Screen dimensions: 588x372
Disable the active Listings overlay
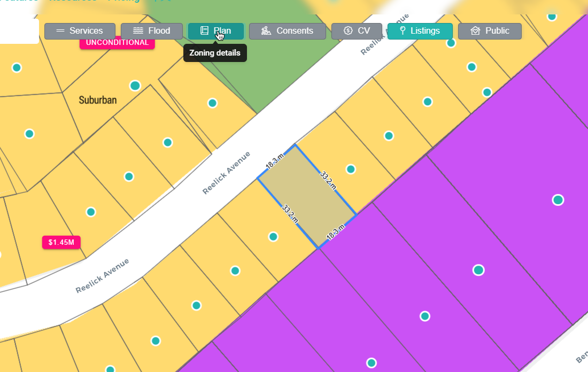click(x=420, y=30)
